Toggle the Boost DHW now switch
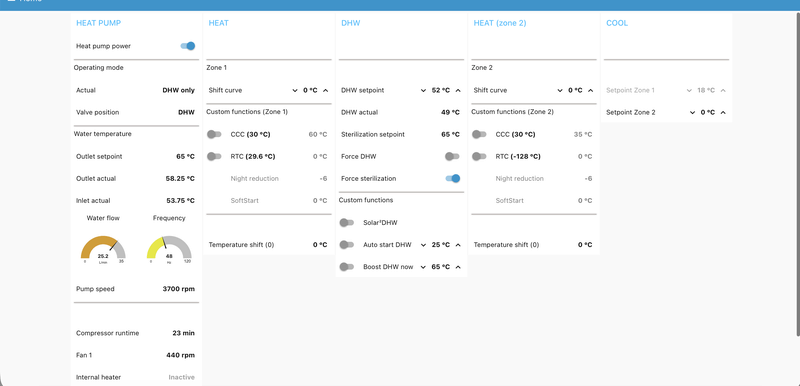 point(347,267)
